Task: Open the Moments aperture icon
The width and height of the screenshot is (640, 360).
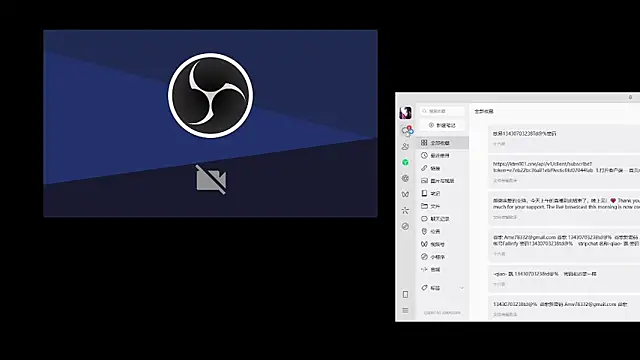Action: pos(405,178)
